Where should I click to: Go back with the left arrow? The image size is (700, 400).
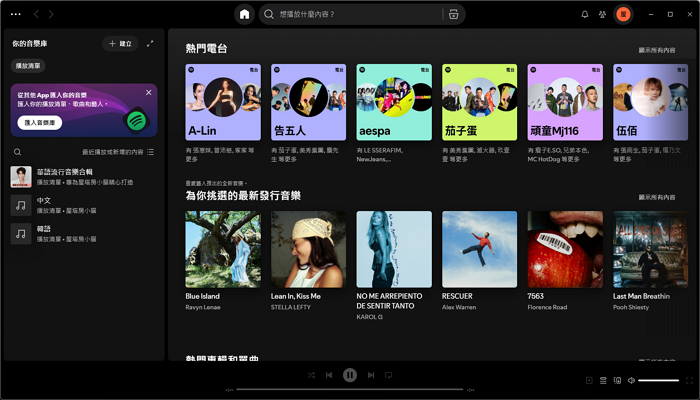pos(36,14)
